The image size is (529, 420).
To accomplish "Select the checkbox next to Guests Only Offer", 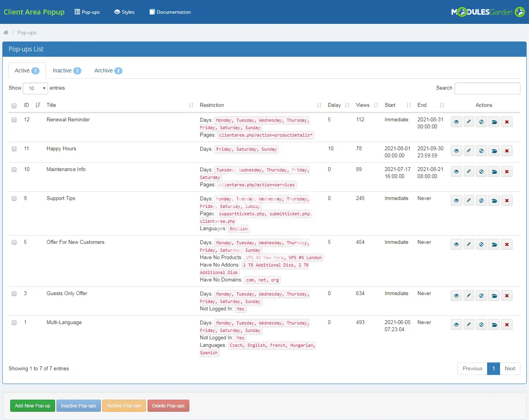I will pyautogui.click(x=14, y=294).
